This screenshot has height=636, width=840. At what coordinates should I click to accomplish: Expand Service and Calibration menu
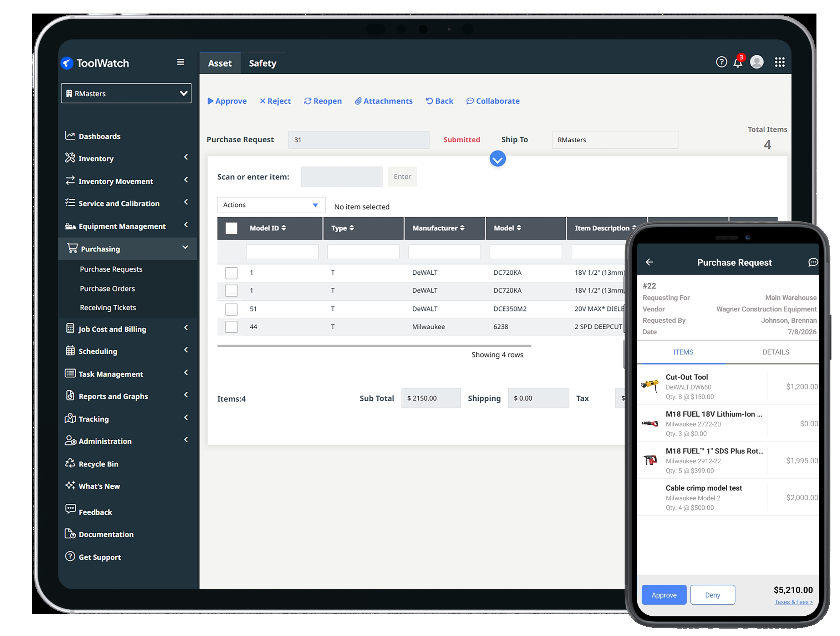[186, 202]
